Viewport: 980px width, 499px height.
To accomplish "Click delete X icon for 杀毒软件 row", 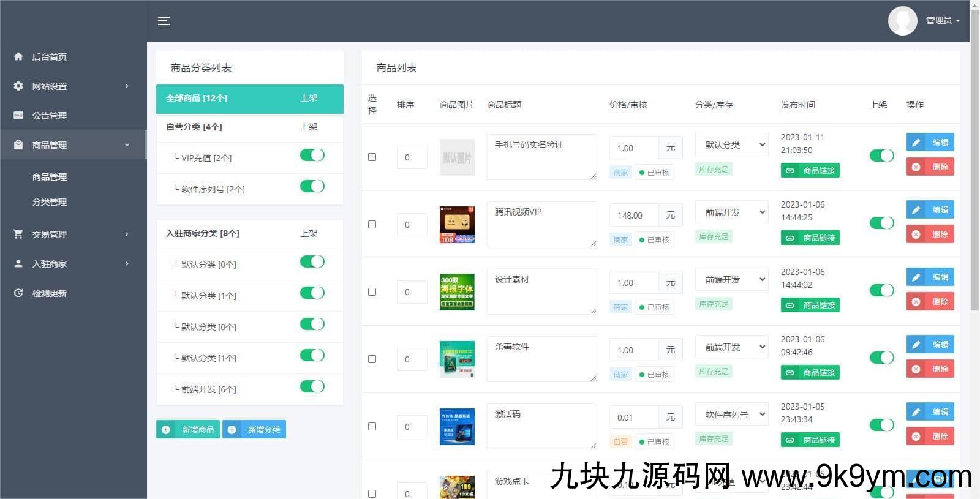I will [916, 369].
